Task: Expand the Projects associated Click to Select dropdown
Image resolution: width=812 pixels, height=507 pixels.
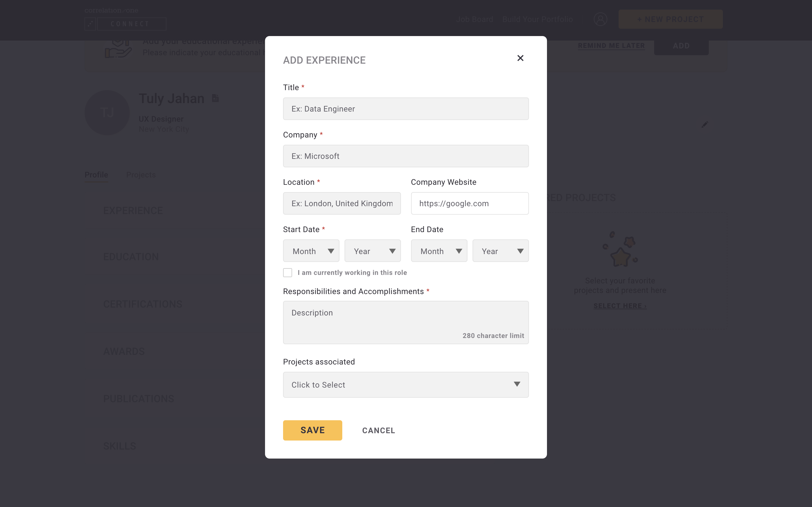Action: (x=406, y=384)
